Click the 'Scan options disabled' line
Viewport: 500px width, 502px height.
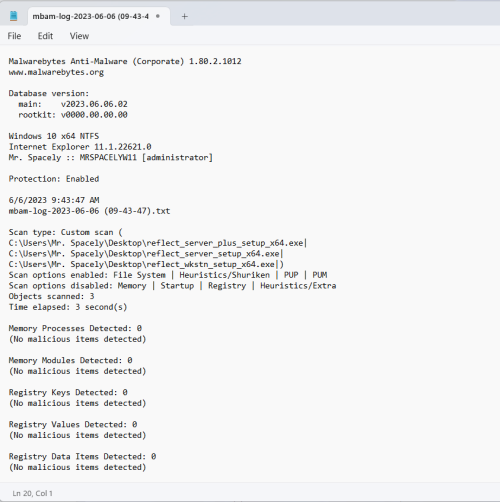click(172, 285)
